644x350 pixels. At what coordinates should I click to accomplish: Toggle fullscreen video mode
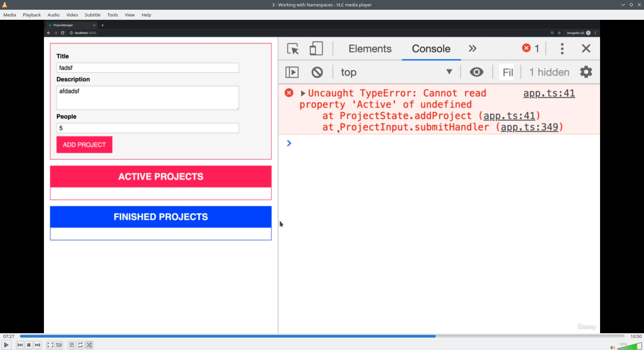pyautogui.click(x=50, y=345)
